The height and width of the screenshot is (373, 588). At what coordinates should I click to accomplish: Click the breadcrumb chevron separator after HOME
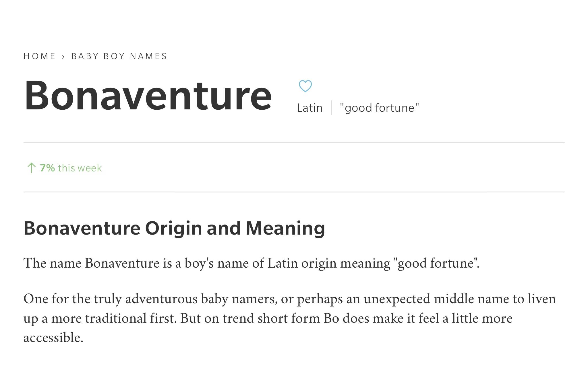[x=63, y=56]
